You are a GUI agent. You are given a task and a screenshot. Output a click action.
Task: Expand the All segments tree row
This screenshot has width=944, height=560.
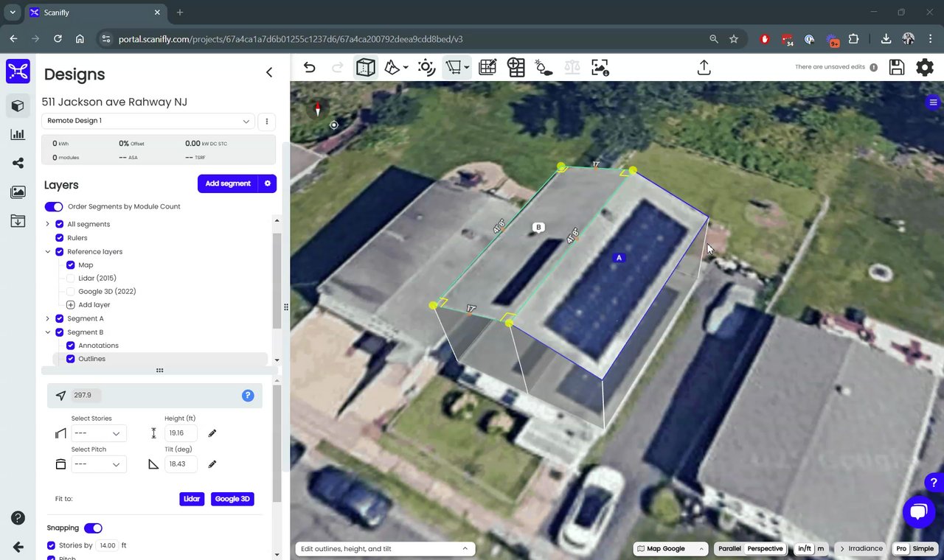(x=48, y=224)
